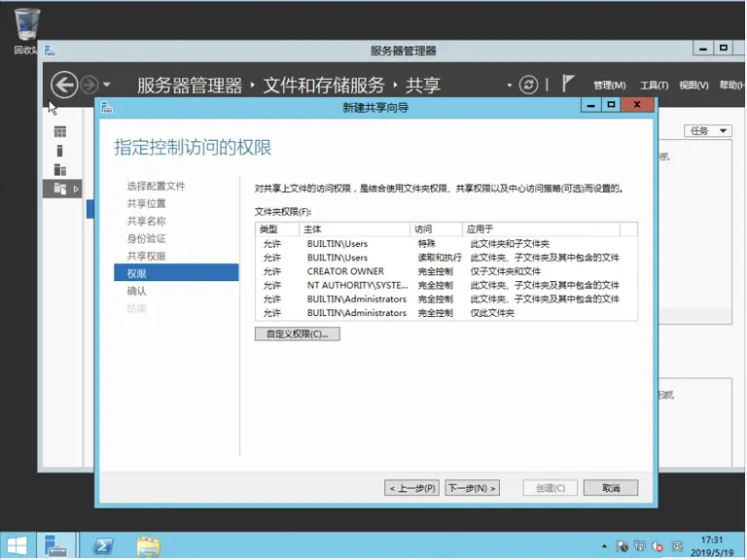Open navigation history dropdown arrow

pyautogui.click(x=107, y=86)
